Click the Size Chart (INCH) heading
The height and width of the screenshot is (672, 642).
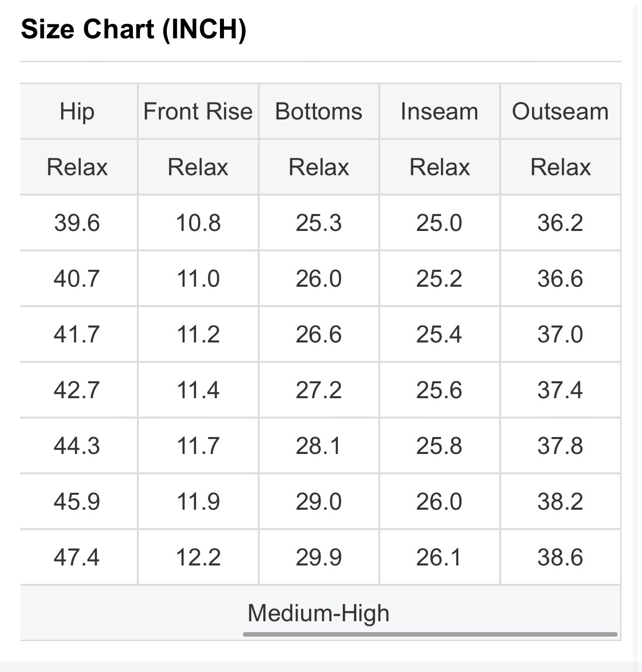(x=133, y=29)
